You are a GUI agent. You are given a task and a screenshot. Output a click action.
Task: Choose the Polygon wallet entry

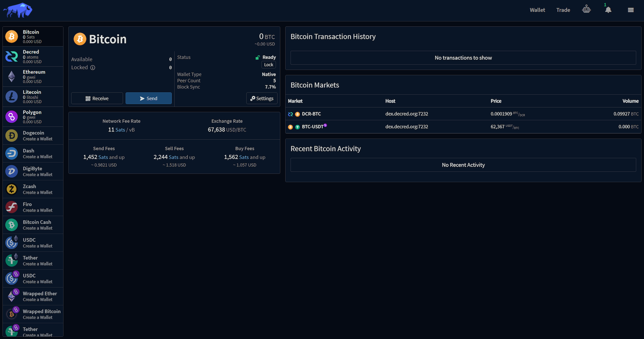pos(33,117)
